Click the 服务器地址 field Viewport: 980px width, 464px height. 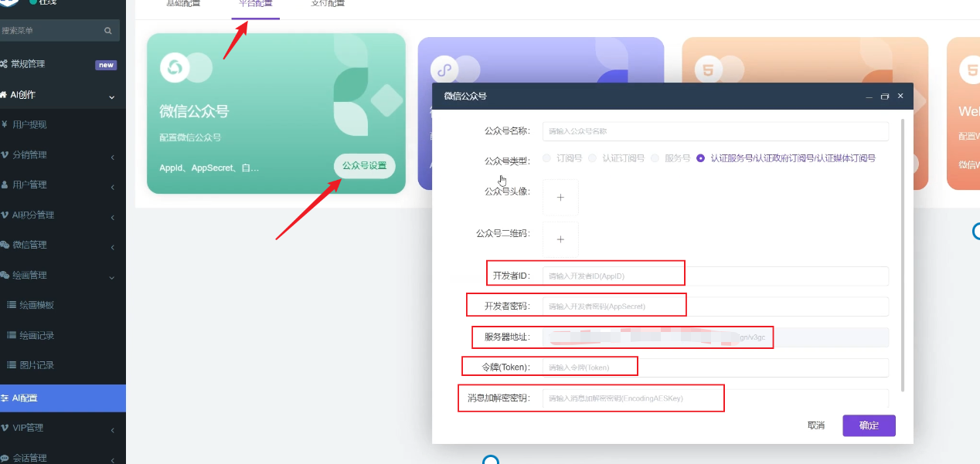(x=716, y=337)
